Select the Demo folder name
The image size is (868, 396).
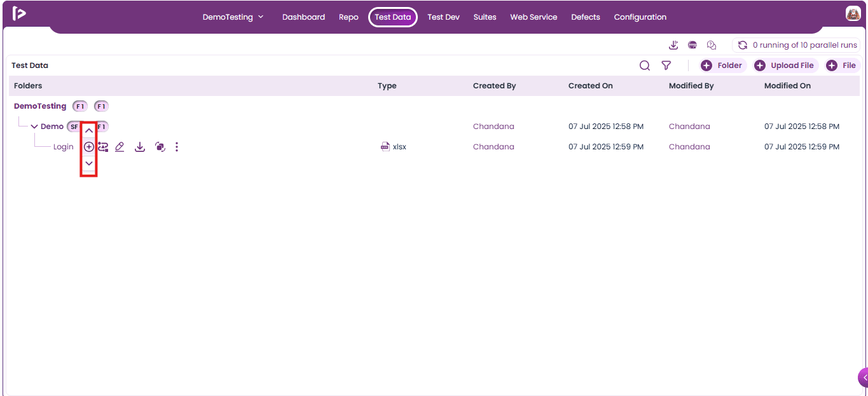(52, 126)
